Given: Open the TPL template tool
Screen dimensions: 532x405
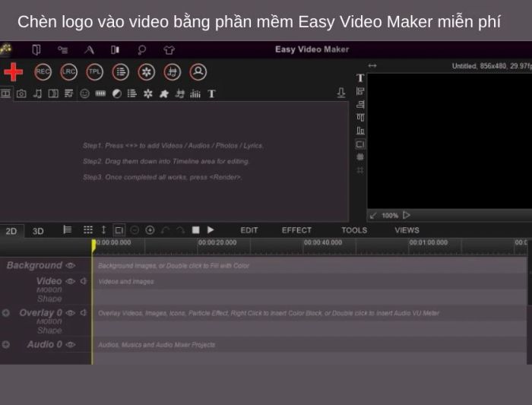Looking at the screenshot, I should coord(94,72).
